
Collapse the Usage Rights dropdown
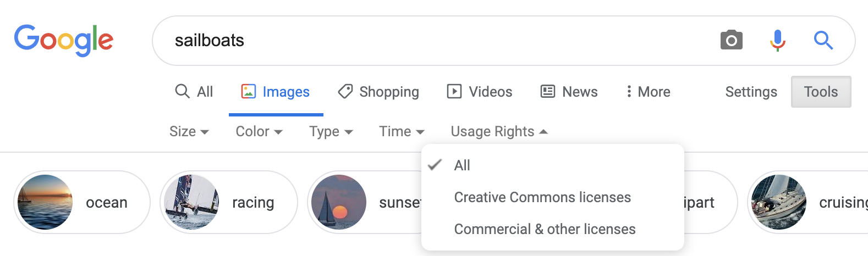click(x=499, y=131)
